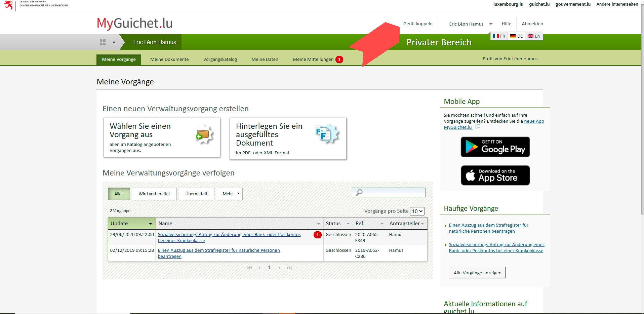The width and height of the screenshot is (644, 314).
Task: Switch language to English (EN)
Action: 534,36
